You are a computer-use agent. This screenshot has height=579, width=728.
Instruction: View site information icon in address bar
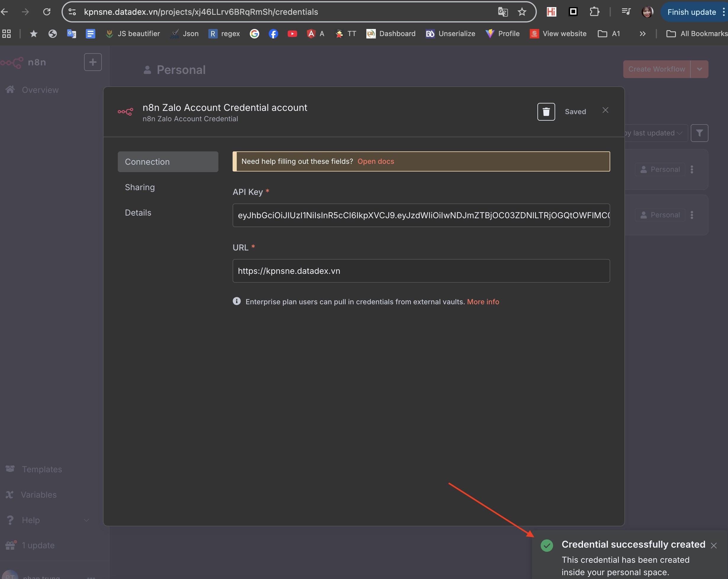click(72, 12)
